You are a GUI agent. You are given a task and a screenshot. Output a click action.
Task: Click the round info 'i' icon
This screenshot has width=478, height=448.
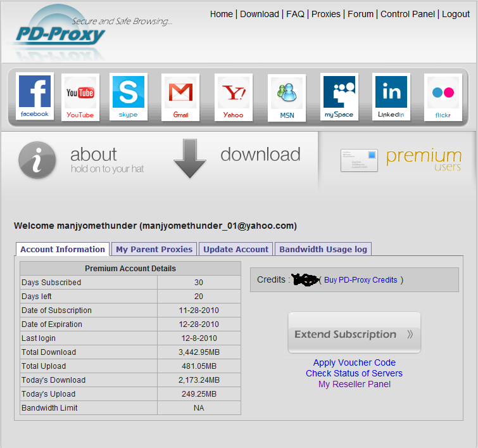tap(37, 160)
